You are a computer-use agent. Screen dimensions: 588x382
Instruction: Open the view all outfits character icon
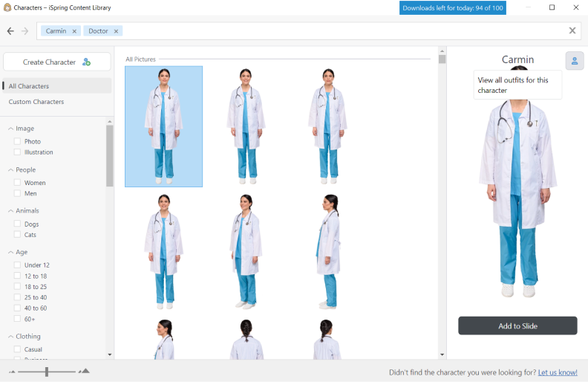click(x=575, y=61)
